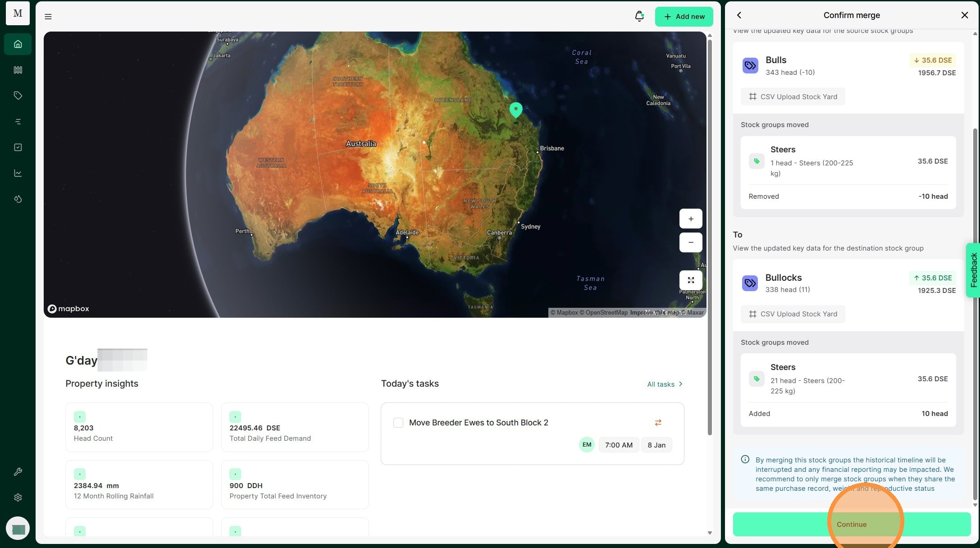Open the wrench tools sidebar icon

tap(18, 472)
